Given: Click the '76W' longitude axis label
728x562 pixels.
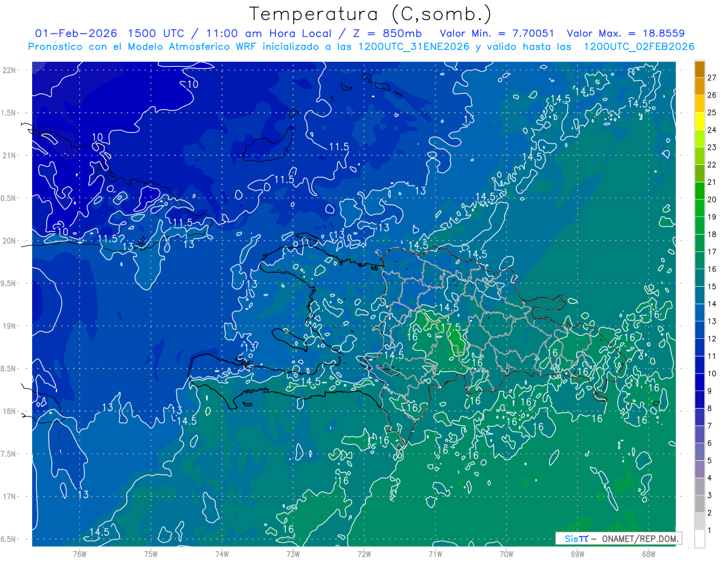Looking at the screenshot, I should (79, 554).
